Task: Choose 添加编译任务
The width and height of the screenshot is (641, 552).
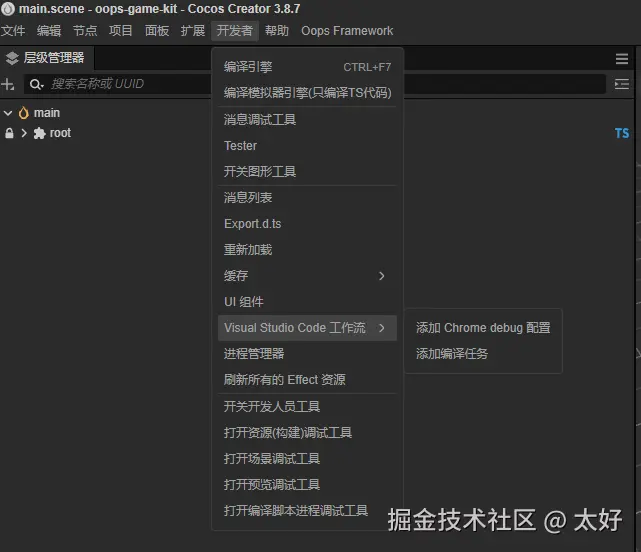Action: coord(483,354)
